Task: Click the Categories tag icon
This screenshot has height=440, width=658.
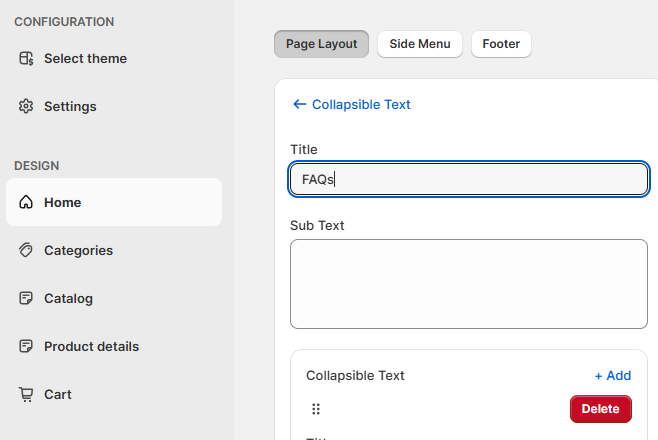Action: click(26, 250)
